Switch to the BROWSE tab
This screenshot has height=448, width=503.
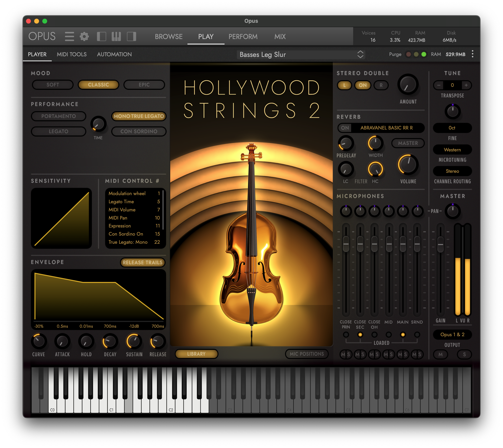pyautogui.click(x=169, y=37)
